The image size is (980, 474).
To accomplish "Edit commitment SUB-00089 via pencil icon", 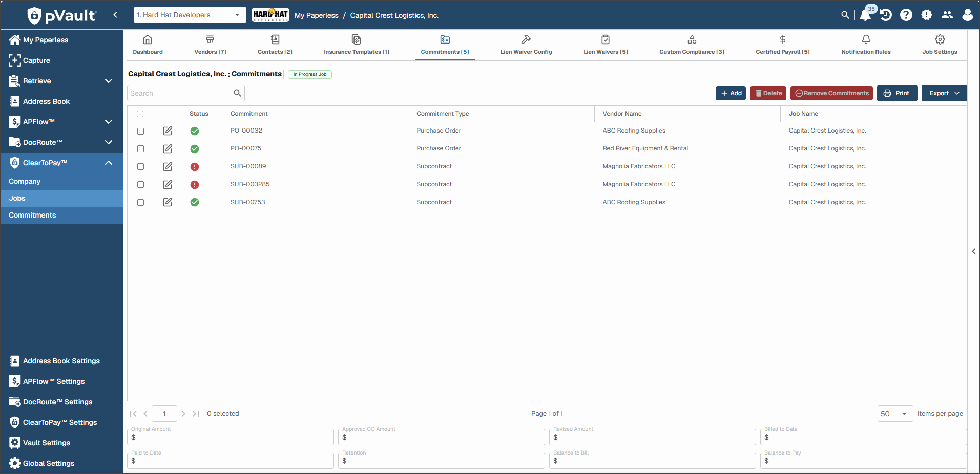I will tap(168, 167).
